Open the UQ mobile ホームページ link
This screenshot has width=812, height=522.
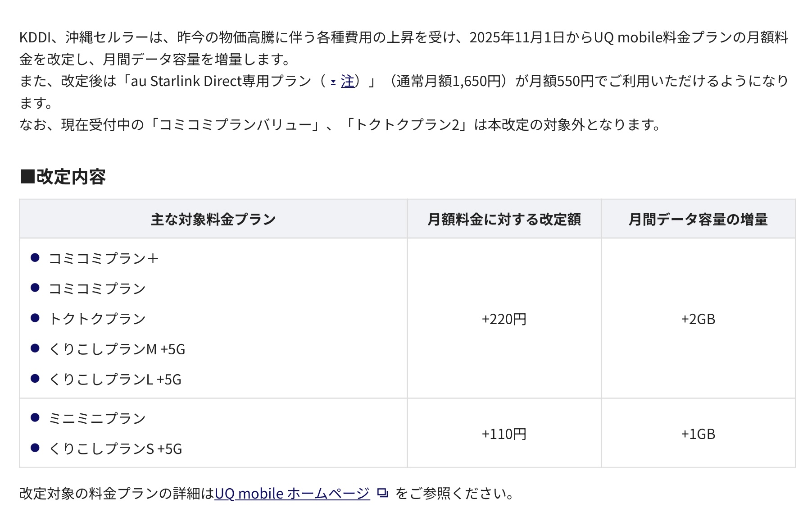click(x=292, y=493)
